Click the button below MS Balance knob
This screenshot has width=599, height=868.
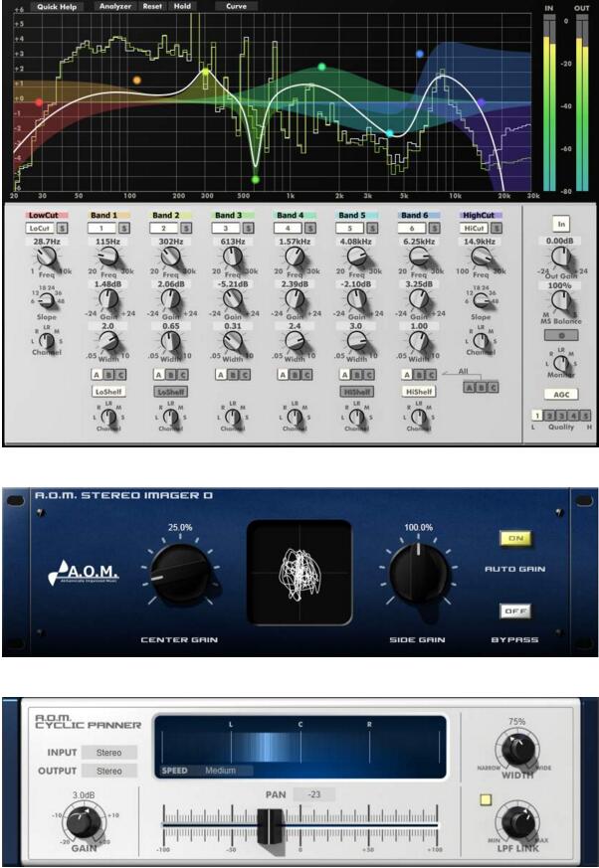coord(561,335)
